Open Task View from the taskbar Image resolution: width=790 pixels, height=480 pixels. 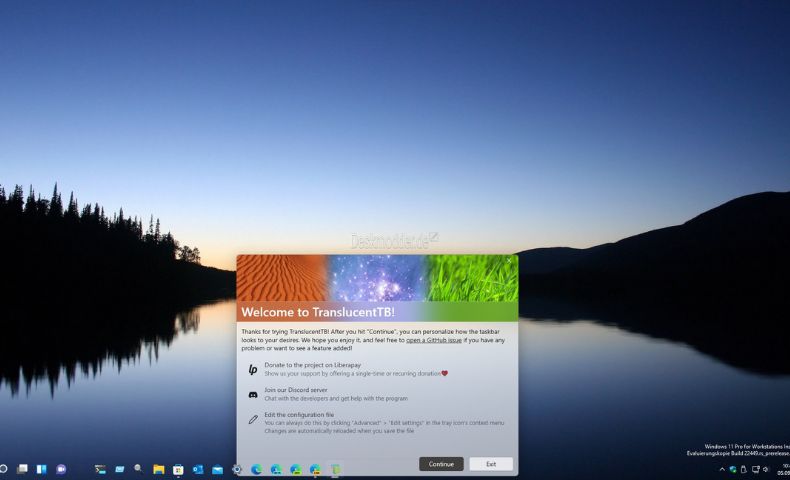point(22,469)
